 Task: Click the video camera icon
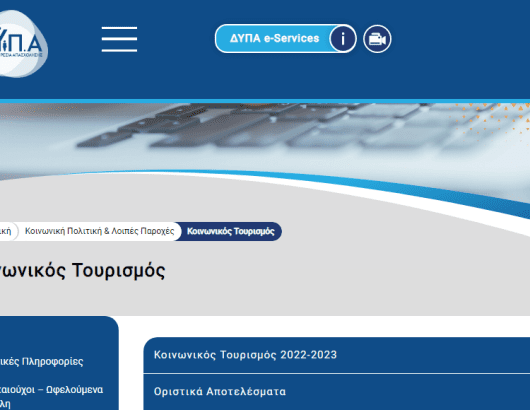(x=377, y=39)
